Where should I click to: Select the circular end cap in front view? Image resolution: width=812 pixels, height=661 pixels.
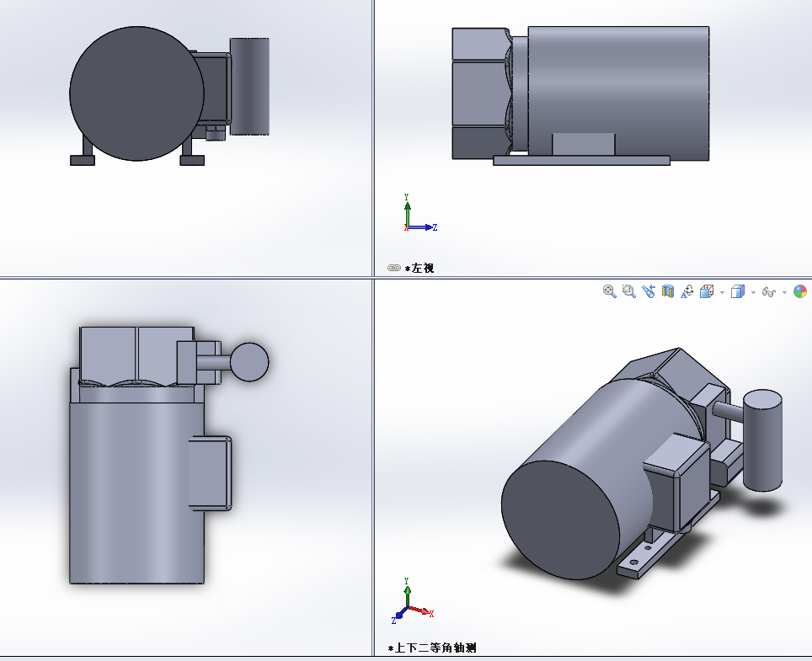point(136,93)
